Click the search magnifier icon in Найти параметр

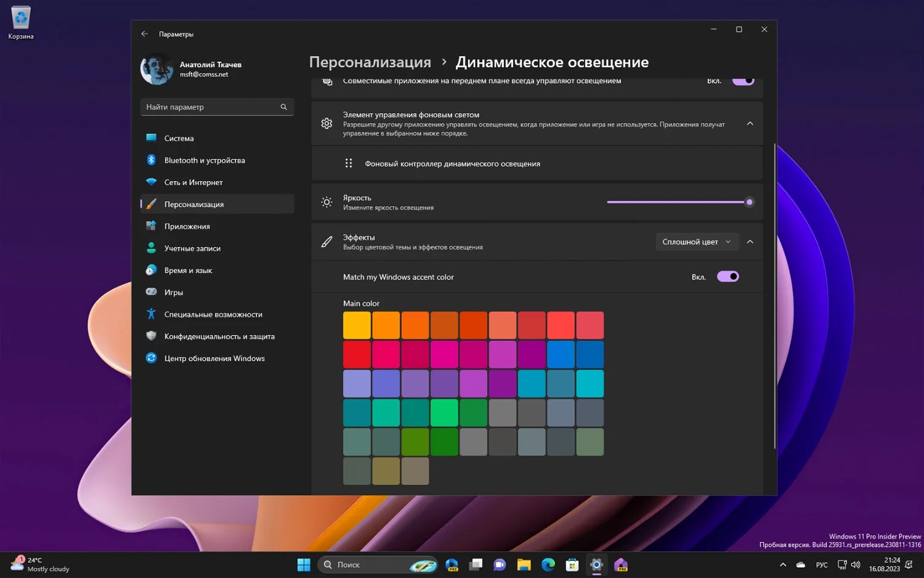pyautogui.click(x=283, y=107)
